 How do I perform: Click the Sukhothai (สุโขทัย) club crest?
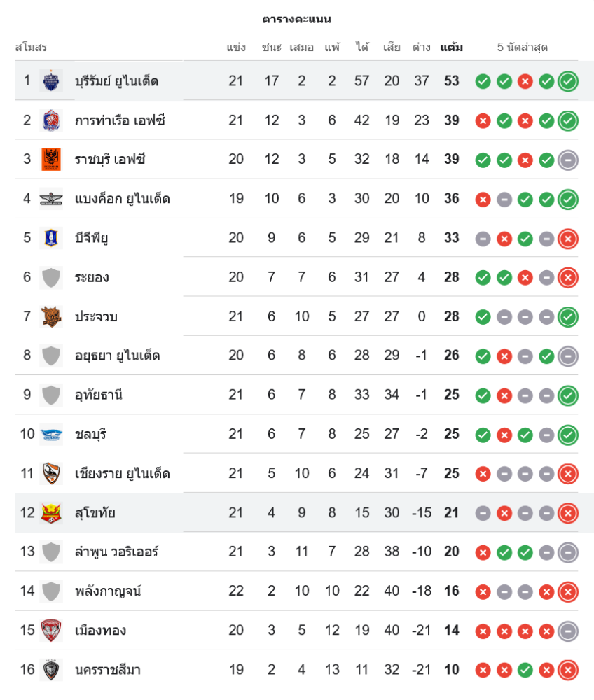[x=51, y=513]
